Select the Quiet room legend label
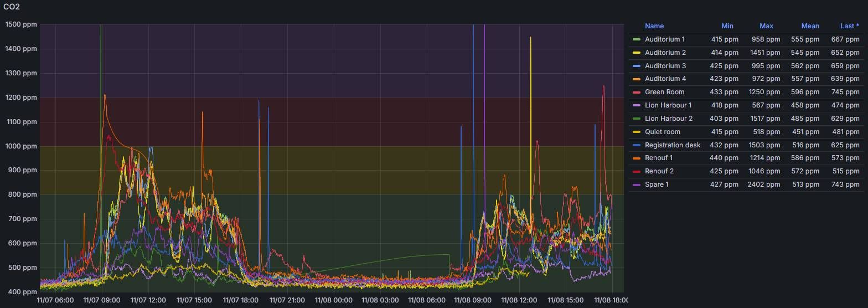 click(x=662, y=132)
